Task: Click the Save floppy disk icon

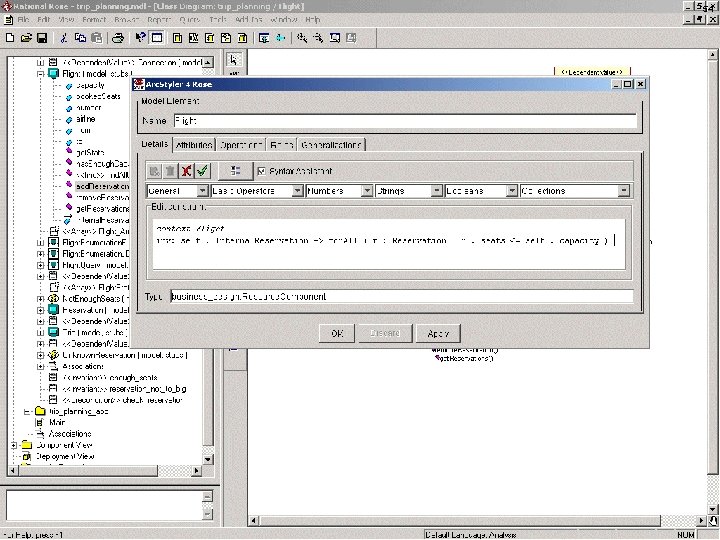Action: tap(42, 38)
